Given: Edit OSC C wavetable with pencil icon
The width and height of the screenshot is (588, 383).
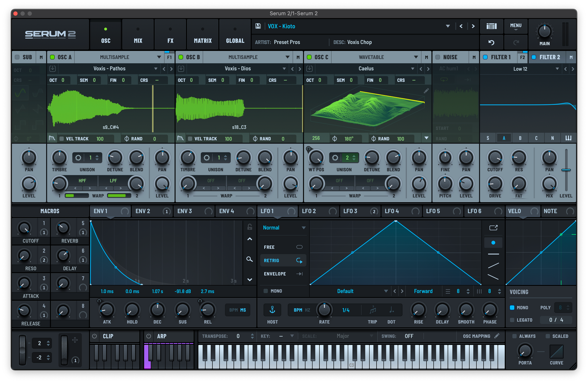Looking at the screenshot, I should (x=426, y=91).
